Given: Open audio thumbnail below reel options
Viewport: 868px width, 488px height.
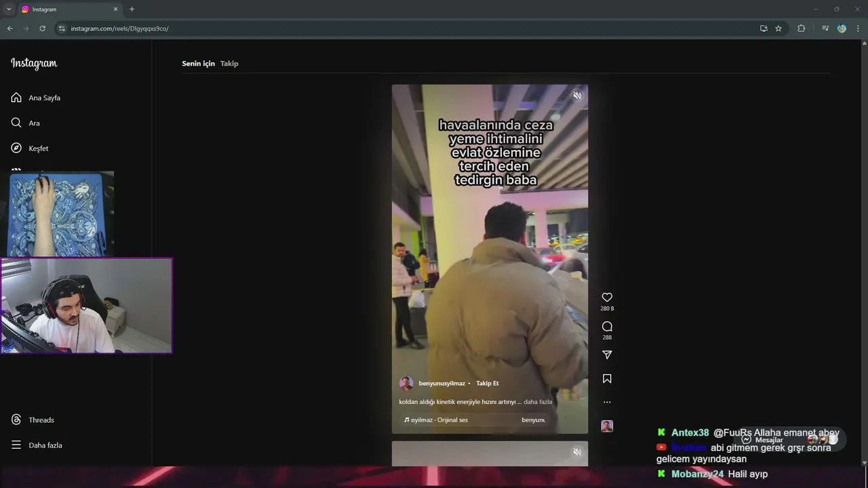Looking at the screenshot, I should click(607, 426).
